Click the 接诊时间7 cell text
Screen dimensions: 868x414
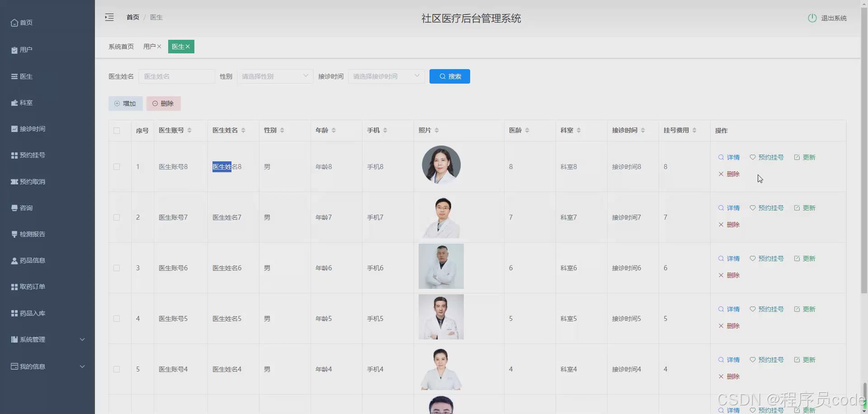tap(627, 217)
